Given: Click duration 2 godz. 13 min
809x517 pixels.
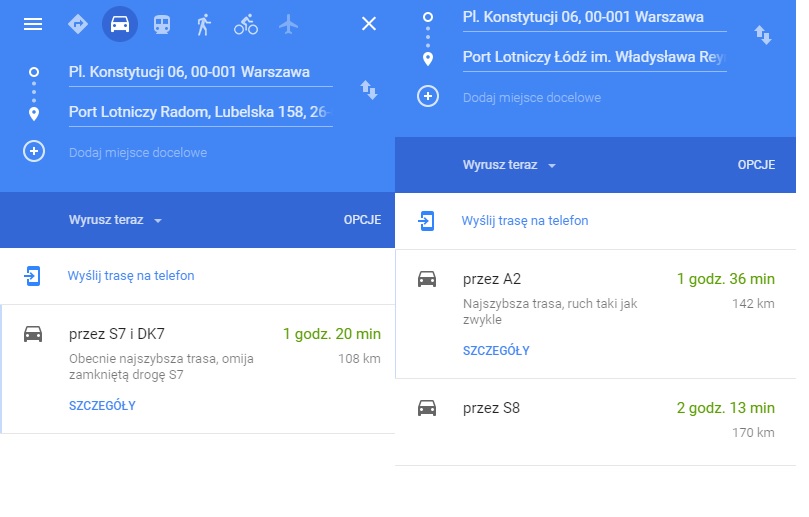Looking at the screenshot, I should tap(725, 408).
